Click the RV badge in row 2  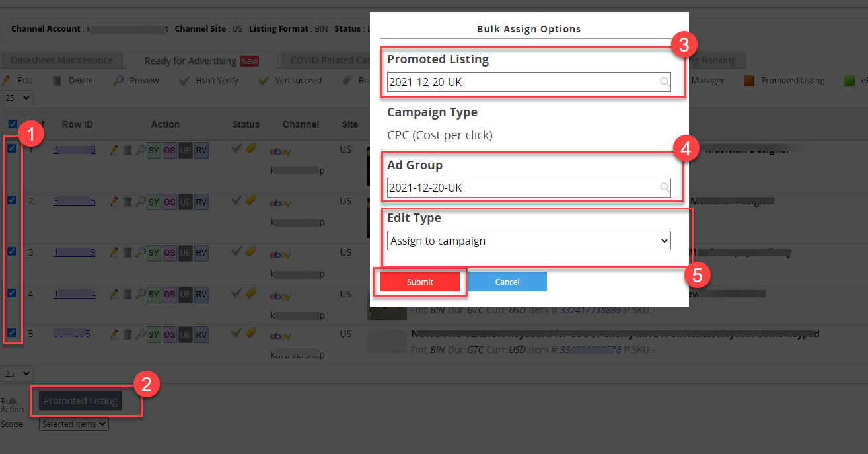click(201, 202)
